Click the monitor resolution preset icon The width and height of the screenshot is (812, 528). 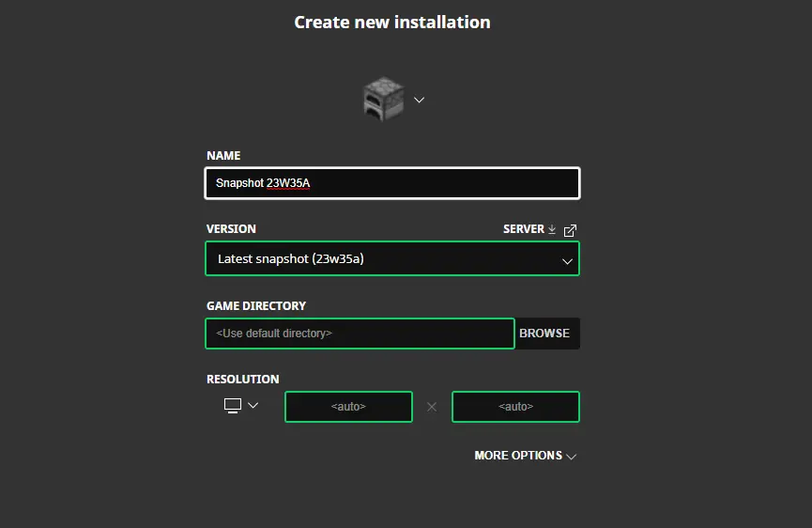click(x=233, y=405)
